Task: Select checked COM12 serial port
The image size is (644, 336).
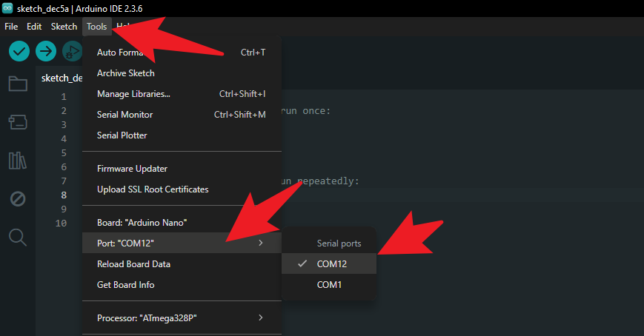Action: 329,263
